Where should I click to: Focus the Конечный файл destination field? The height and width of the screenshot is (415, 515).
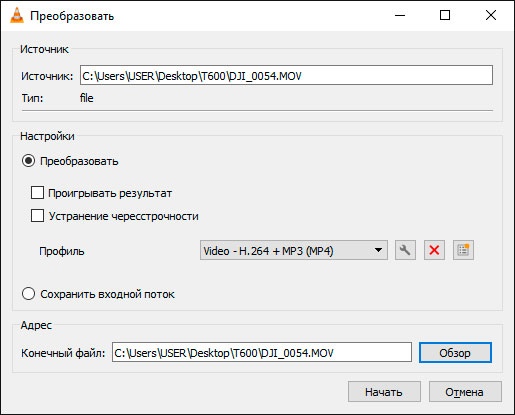262,352
